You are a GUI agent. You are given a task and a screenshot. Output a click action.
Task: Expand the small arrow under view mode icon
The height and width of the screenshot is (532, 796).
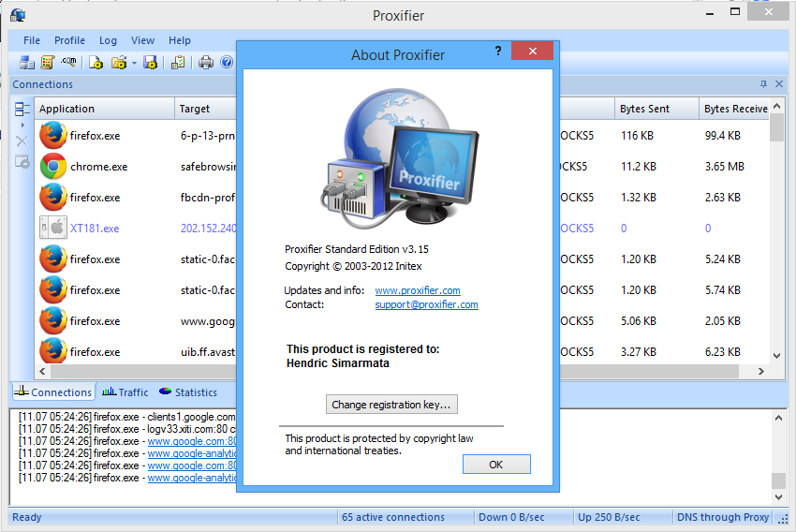(22, 125)
